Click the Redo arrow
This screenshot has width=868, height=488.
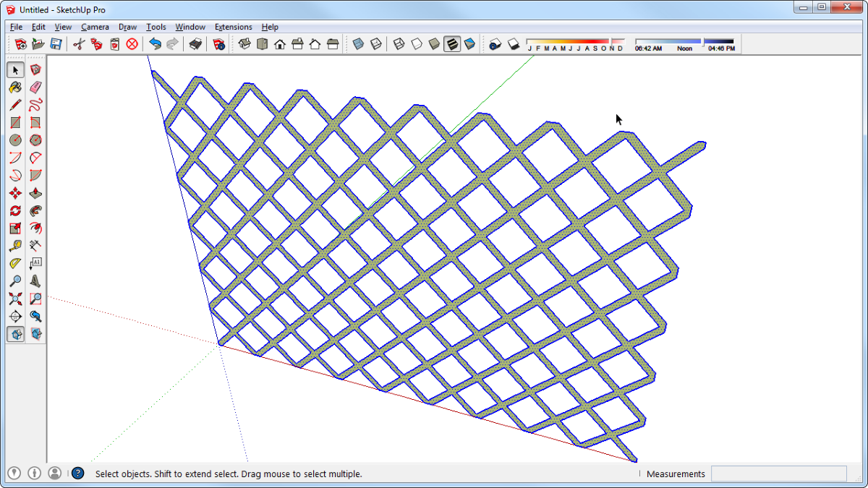coord(172,44)
